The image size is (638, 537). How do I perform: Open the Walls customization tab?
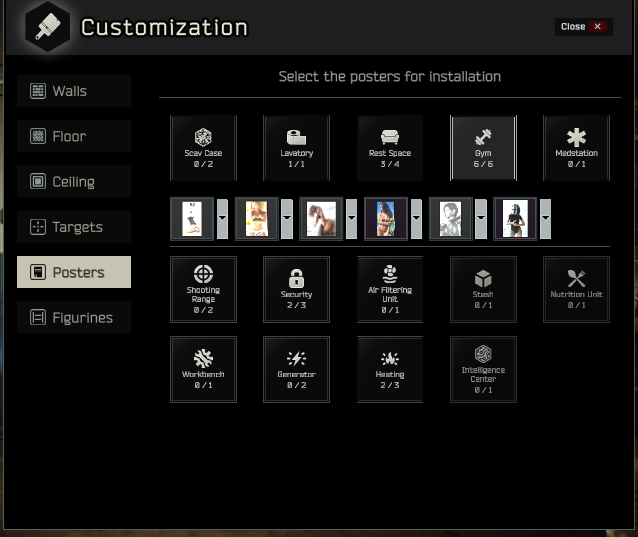pyautogui.click(x=74, y=91)
